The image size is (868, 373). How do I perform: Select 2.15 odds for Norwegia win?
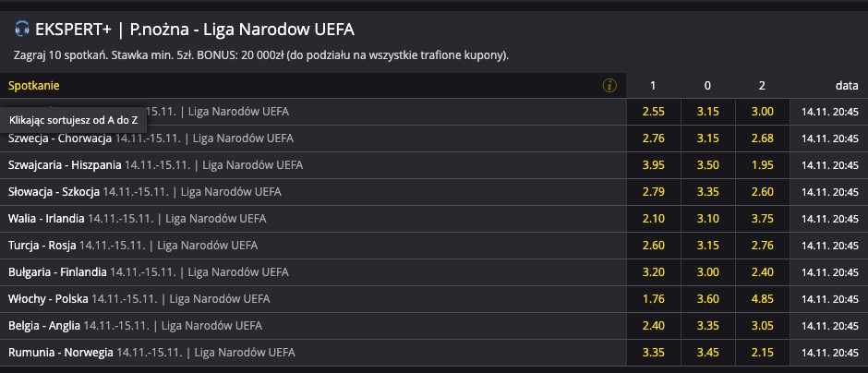click(762, 353)
